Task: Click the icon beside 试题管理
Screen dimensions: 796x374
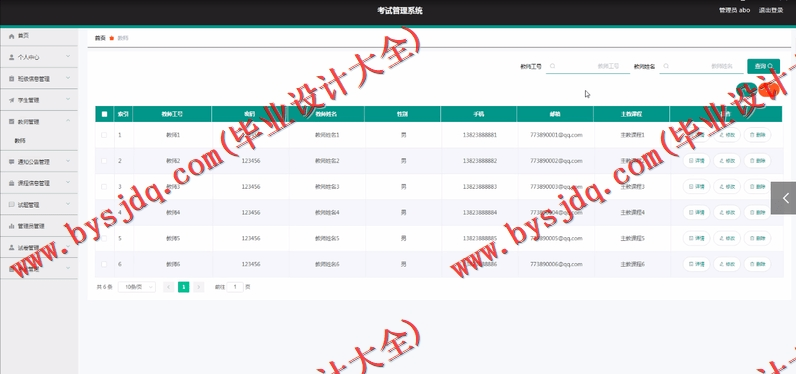Action: point(12,205)
